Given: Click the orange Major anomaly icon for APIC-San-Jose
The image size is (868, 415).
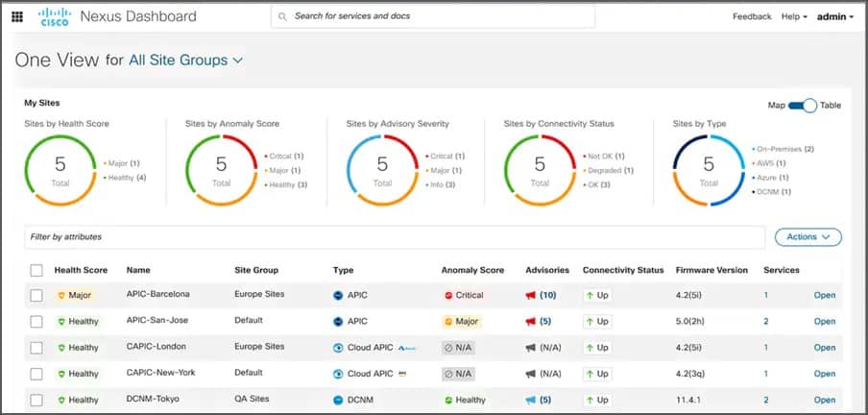Looking at the screenshot, I should pyautogui.click(x=448, y=322).
